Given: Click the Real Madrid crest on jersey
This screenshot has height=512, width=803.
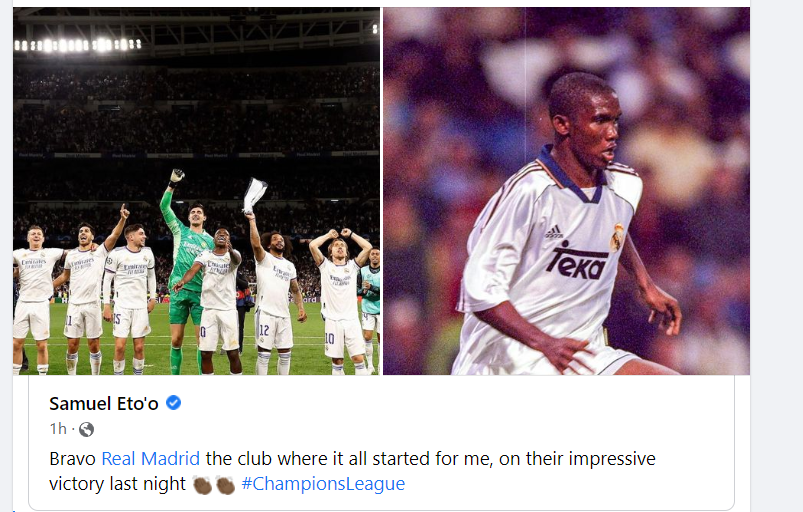Looking at the screenshot, I should click(x=617, y=238).
